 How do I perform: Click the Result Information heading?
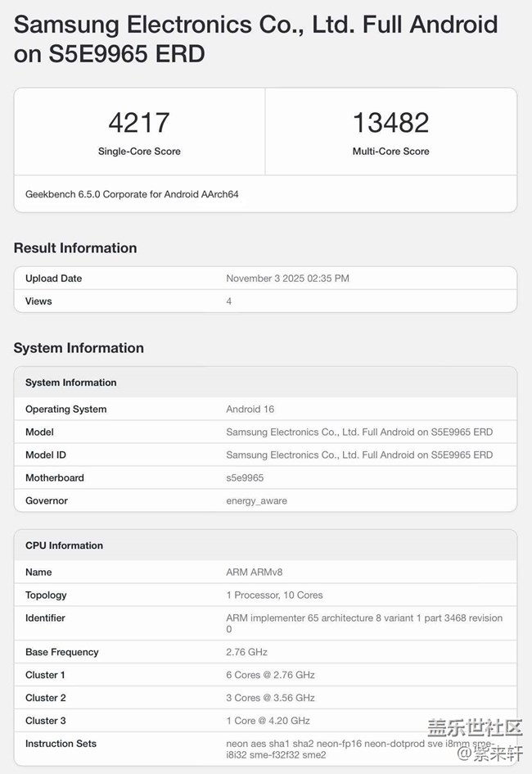point(75,248)
